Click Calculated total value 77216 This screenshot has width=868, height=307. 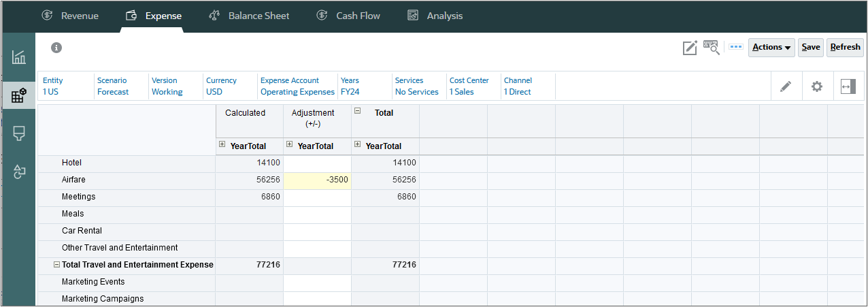(x=250, y=265)
